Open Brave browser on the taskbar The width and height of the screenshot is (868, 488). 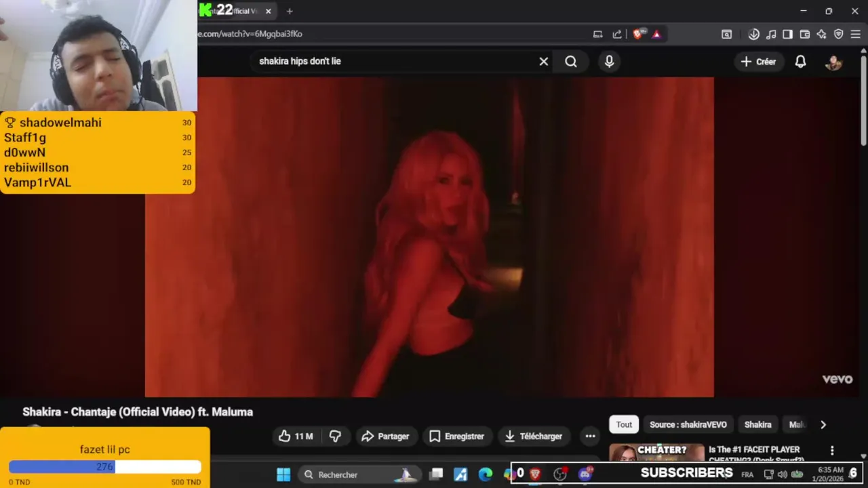click(x=535, y=474)
